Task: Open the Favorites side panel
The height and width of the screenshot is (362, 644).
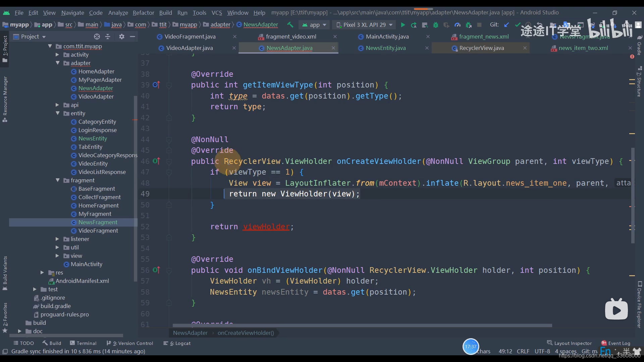Action: pyautogui.click(x=5, y=317)
